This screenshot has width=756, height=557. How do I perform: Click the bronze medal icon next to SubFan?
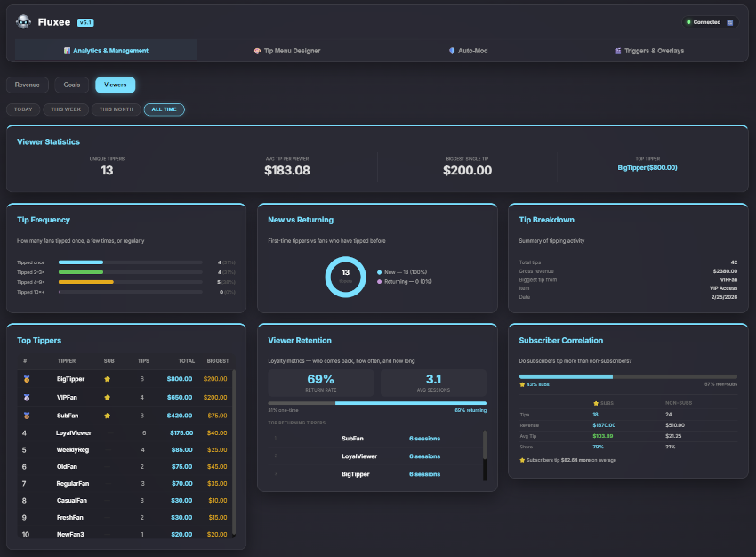click(27, 415)
